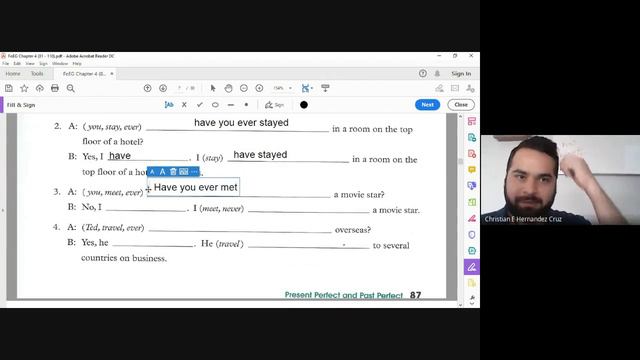640x360 pixels.
Task: Click the Close button in Fill & Sign bar
Action: (461, 105)
